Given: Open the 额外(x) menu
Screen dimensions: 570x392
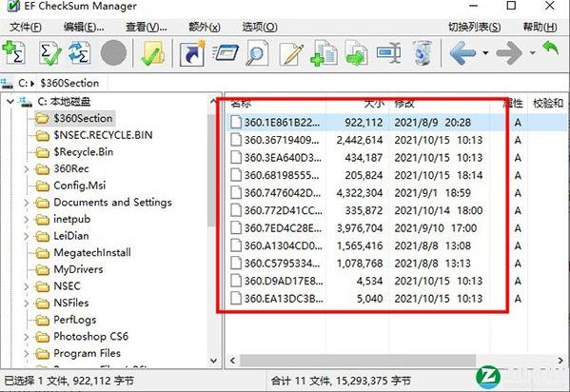Looking at the screenshot, I should (205, 27).
